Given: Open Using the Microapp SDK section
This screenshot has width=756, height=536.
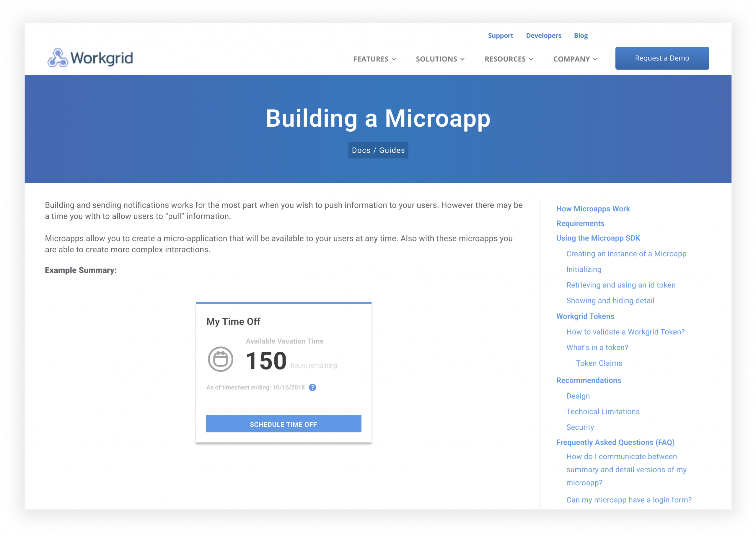Looking at the screenshot, I should click(598, 238).
